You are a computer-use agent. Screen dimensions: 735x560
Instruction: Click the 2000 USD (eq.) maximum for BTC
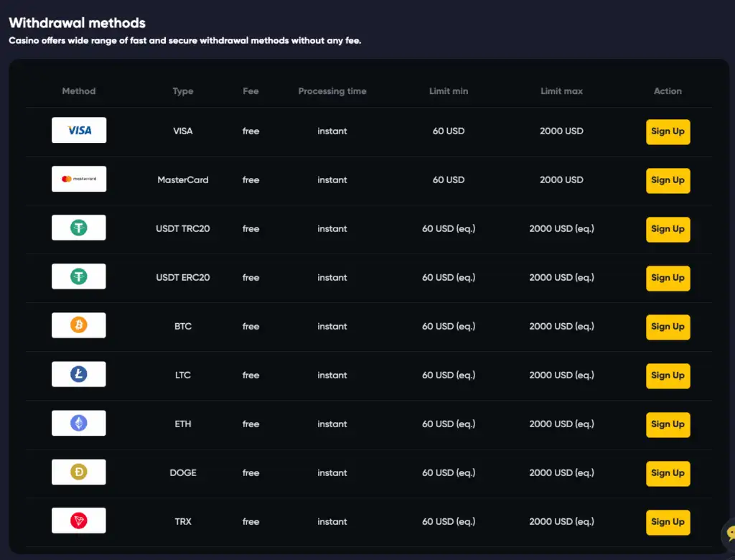pos(561,326)
